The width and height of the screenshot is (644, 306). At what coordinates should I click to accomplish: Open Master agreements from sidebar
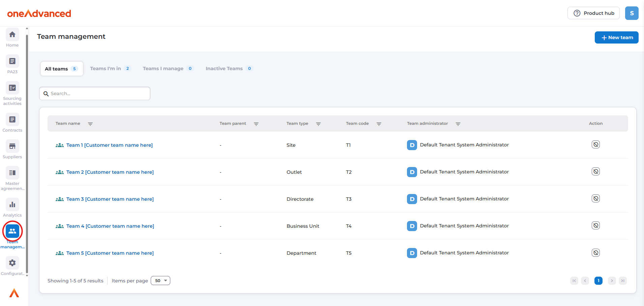pos(12,173)
